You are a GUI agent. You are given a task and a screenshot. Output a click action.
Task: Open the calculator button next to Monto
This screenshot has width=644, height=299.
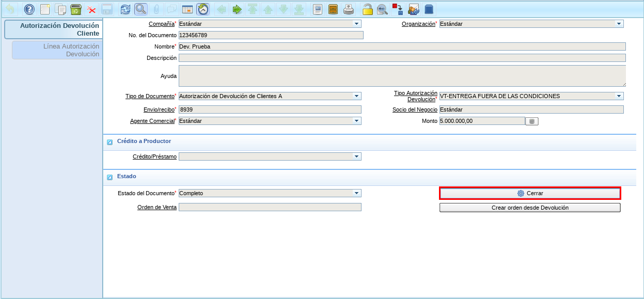532,121
